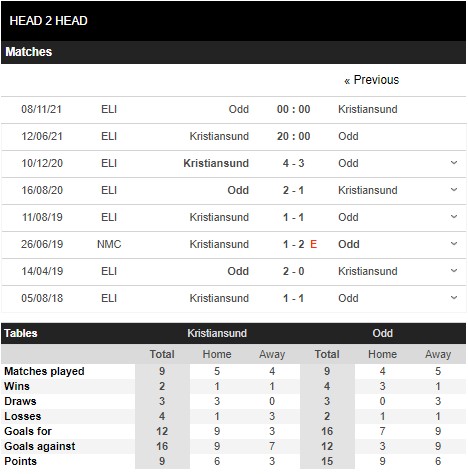Screen dimensions: 468x474
Task: Click the 4 - 3 score
Action: click(x=293, y=163)
